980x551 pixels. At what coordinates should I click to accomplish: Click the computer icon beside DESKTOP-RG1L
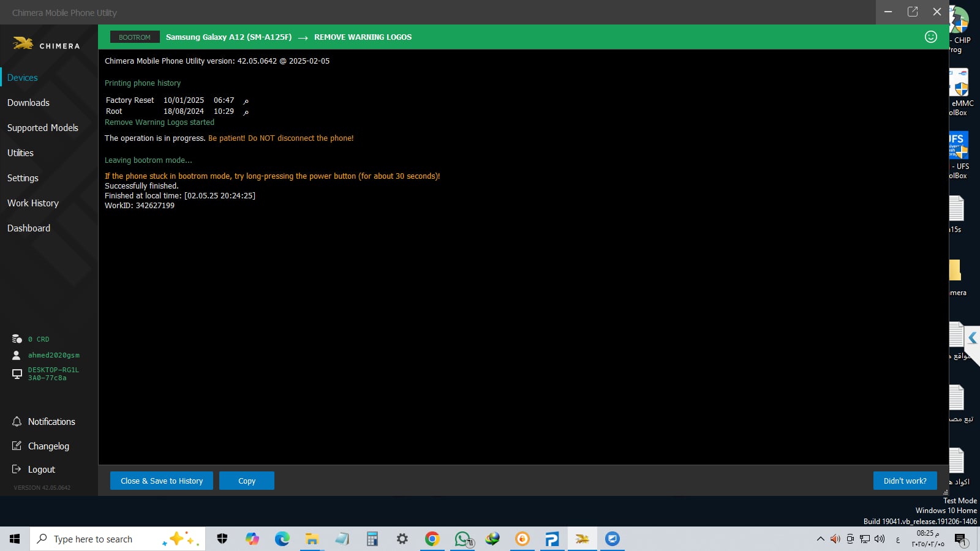click(17, 373)
